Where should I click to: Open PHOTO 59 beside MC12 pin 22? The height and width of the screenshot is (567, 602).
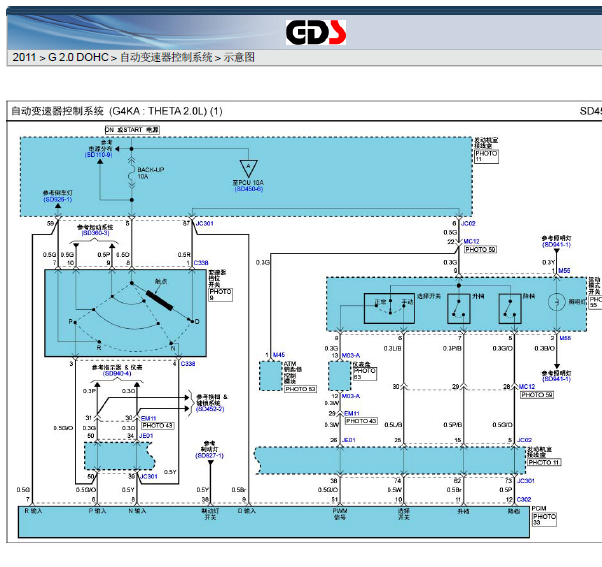tap(480, 250)
